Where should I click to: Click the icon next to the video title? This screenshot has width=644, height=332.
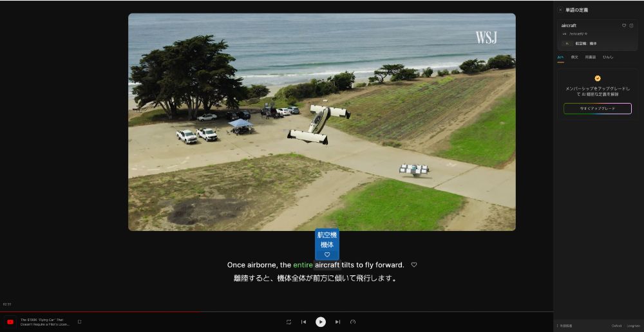tap(80, 322)
